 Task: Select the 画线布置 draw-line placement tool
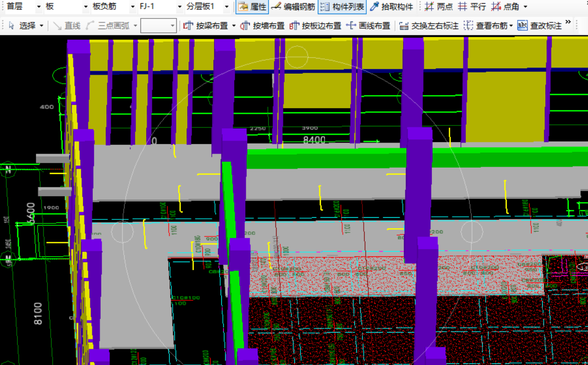click(x=368, y=26)
